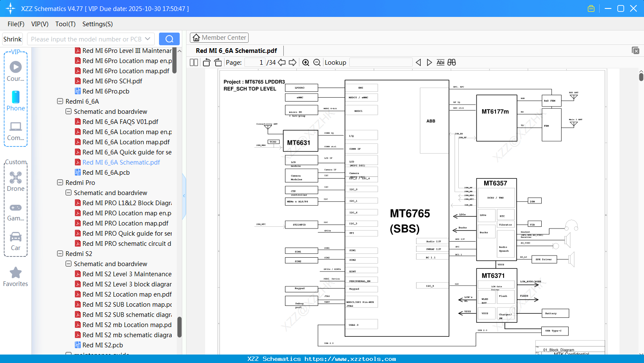644x363 pixels.
Task: Select the Red MI 6_6A Schematic.pdf tab
Action: point(236,50)
